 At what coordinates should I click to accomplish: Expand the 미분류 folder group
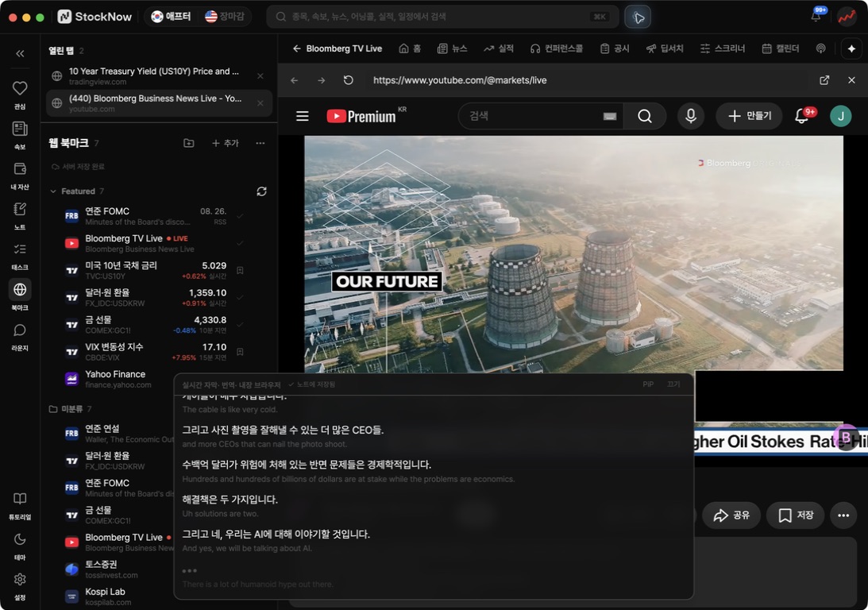pyautogui.click(x=53, y=409)
